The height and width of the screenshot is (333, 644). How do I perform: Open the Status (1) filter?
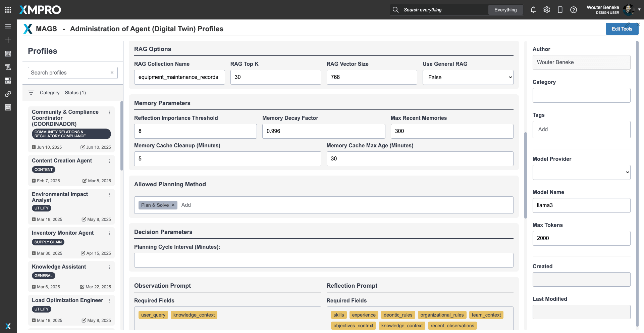click(x=75, y=93)
